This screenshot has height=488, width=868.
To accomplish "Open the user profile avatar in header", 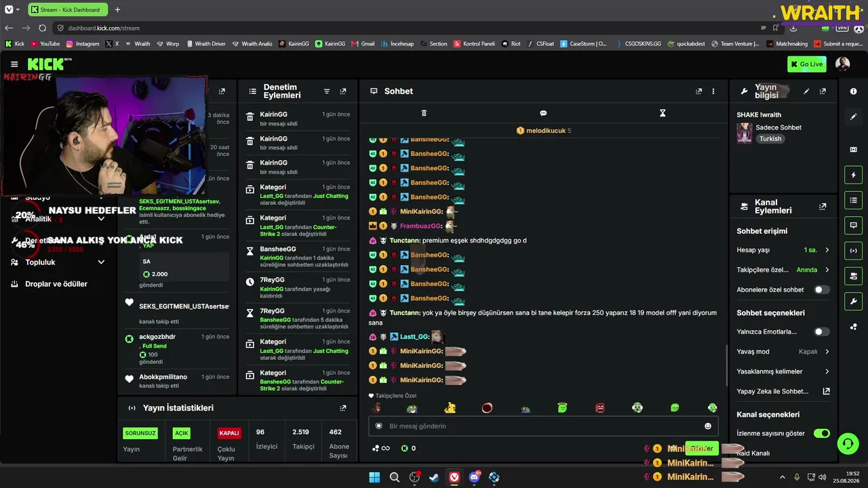I will point(843,64).
